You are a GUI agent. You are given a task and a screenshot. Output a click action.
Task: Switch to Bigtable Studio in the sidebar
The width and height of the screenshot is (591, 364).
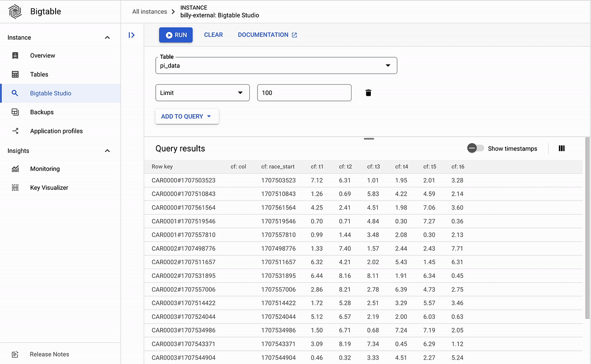click(x=16, y=93)
